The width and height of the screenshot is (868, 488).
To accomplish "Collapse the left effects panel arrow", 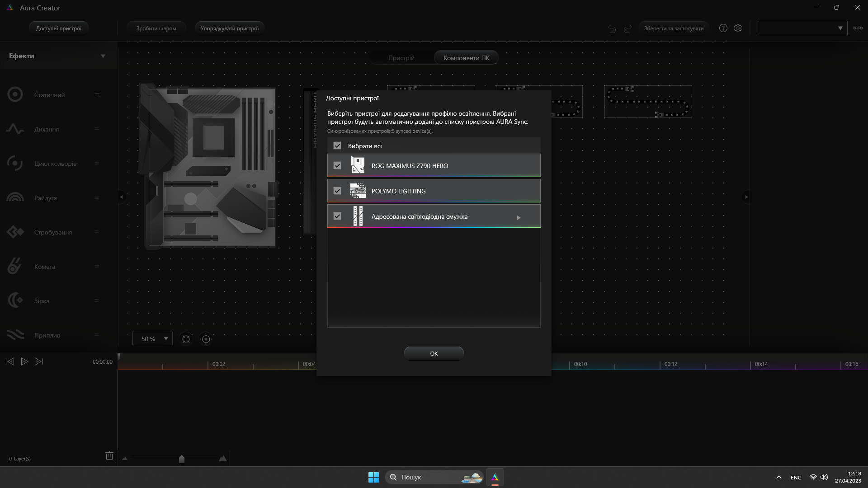I will coord(121,197).
